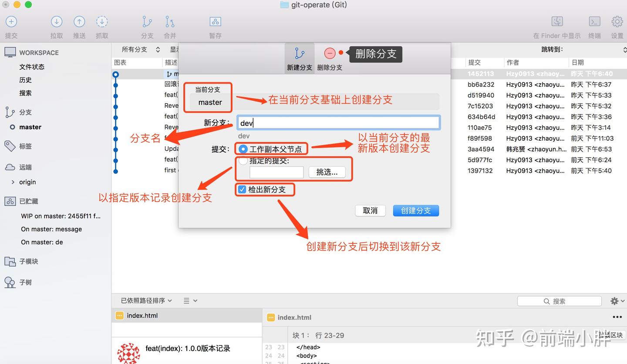Click the 创建分支 button
627x364 pixels.
(x=415, y=210)
